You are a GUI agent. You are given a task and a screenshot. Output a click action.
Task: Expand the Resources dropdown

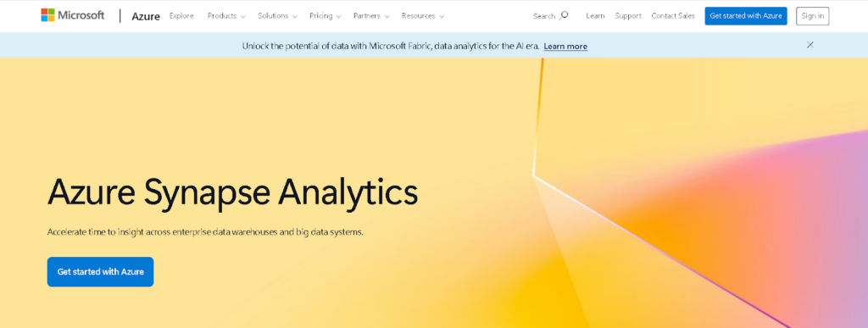click(x=423, y=16)
